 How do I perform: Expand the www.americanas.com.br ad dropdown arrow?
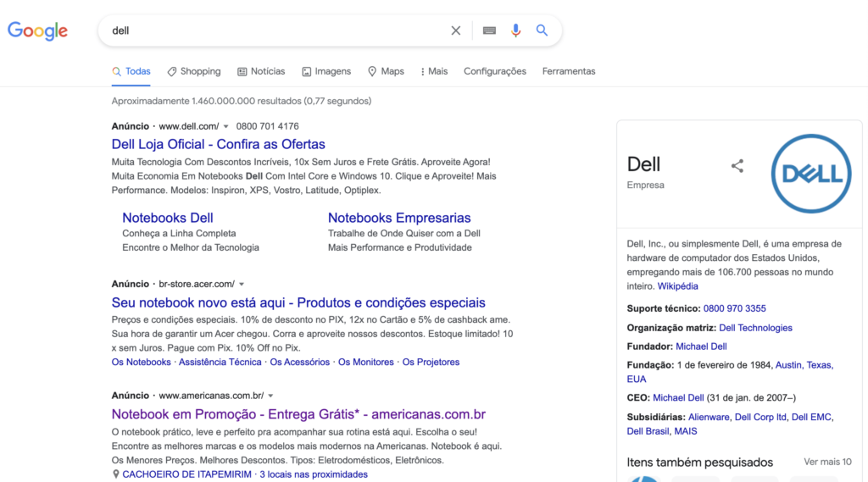[x=270, y=396]
